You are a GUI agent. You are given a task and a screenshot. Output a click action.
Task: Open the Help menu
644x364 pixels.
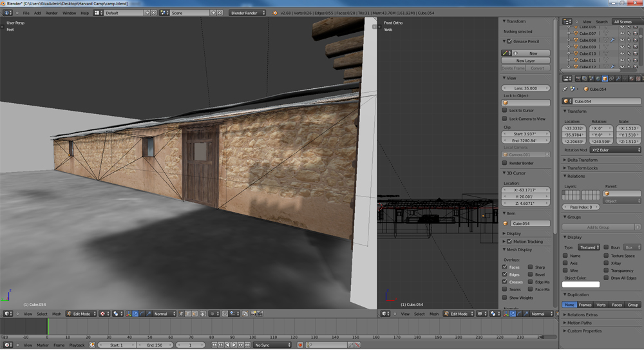click(84, 13)
